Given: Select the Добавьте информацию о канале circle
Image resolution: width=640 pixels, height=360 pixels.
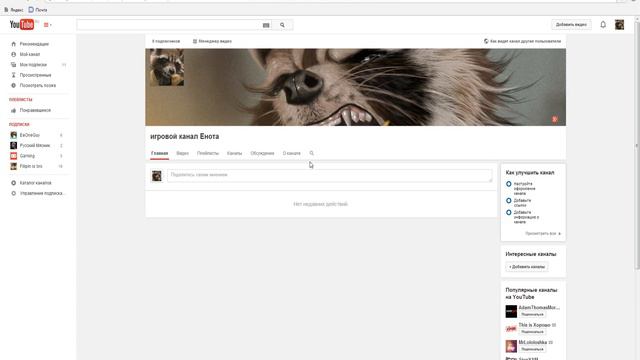Looking at the screenshot, I should tap(509, 212).
